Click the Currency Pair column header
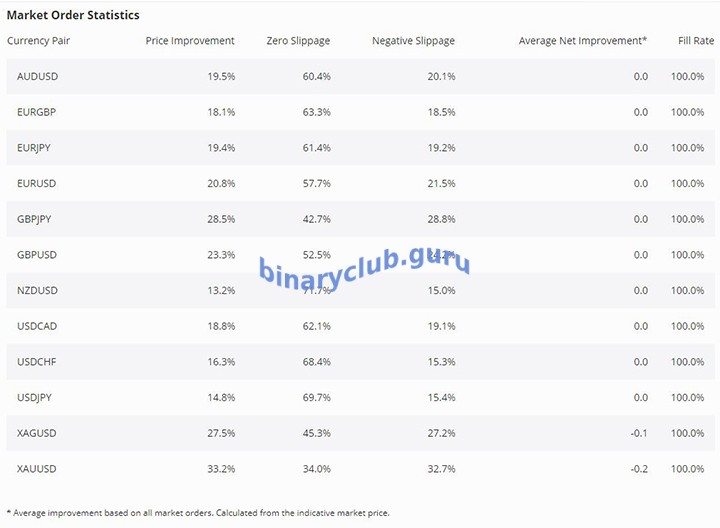The height and width of the screenshot is (528, 720). pos(38,41)
